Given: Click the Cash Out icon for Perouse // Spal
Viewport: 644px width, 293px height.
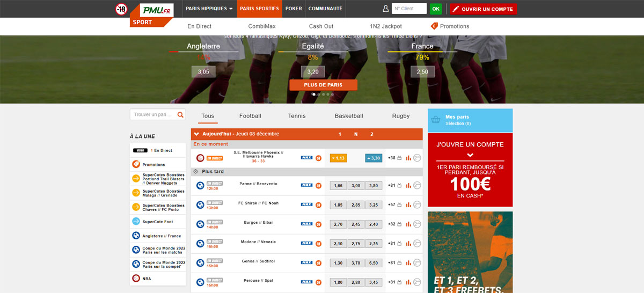Looking at the screenshot, I should tap(318, 282).
